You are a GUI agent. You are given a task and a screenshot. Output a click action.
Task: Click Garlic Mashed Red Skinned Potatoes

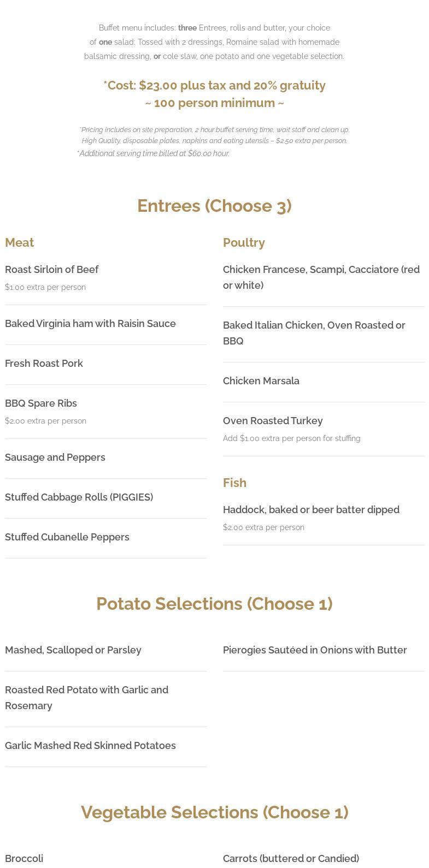coord(90,746)
